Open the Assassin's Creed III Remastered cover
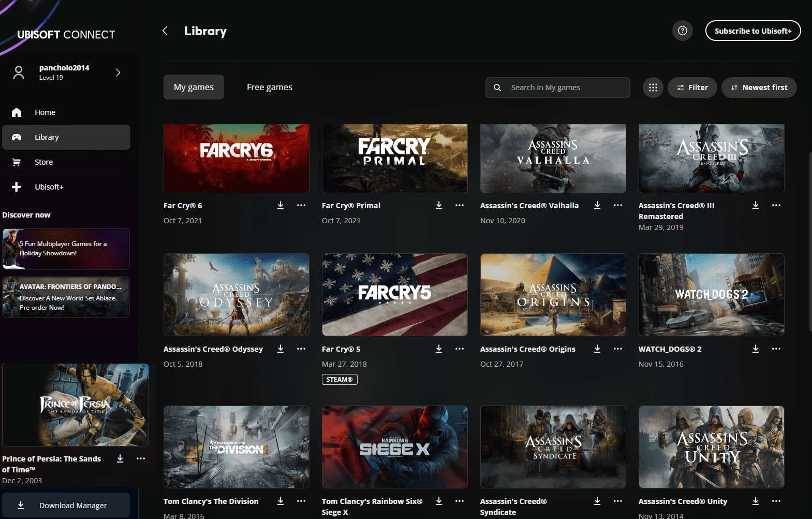Viewport: 812px width, 519px height. (712, 158)
